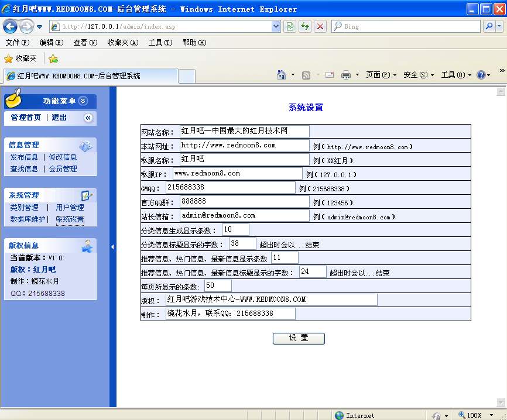Click the 网站名称 input field

244,131
